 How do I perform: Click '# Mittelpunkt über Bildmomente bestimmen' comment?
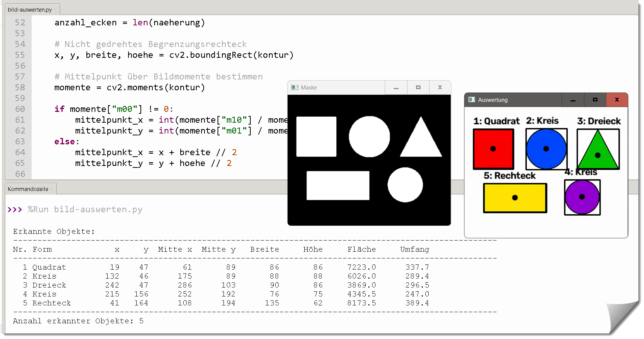coord(158,77)
